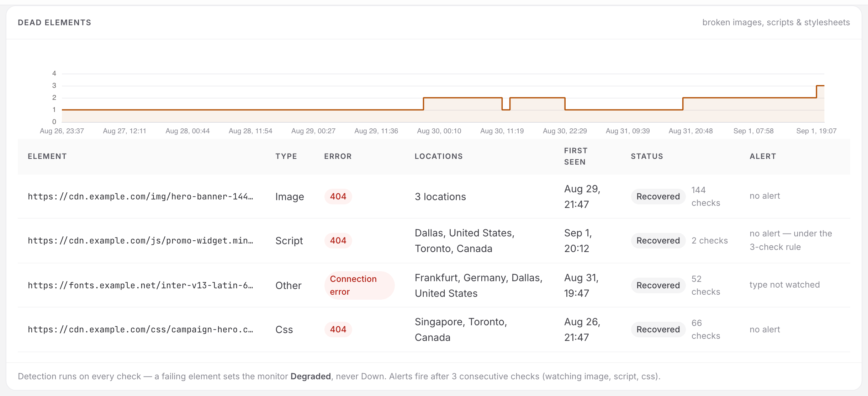This screenshot has width=868, height=396.
Task: Click 'no alert — under the 3-check rule'
Action: (x=791, y=240)
